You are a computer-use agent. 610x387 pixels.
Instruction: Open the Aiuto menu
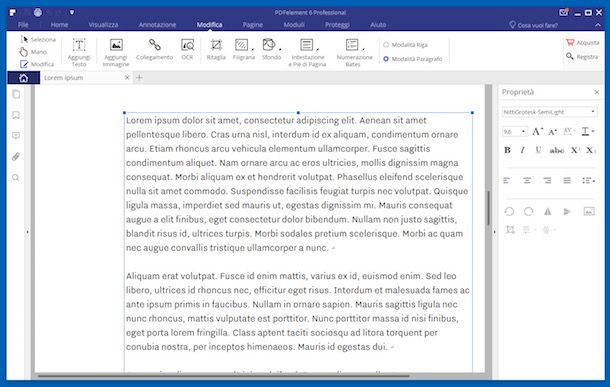click(x=378, y=25)
